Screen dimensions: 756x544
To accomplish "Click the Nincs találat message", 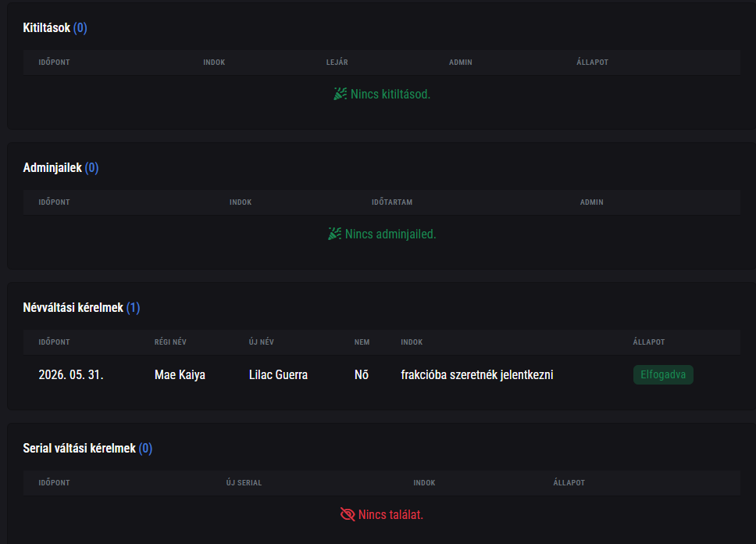I will [390, 515].
